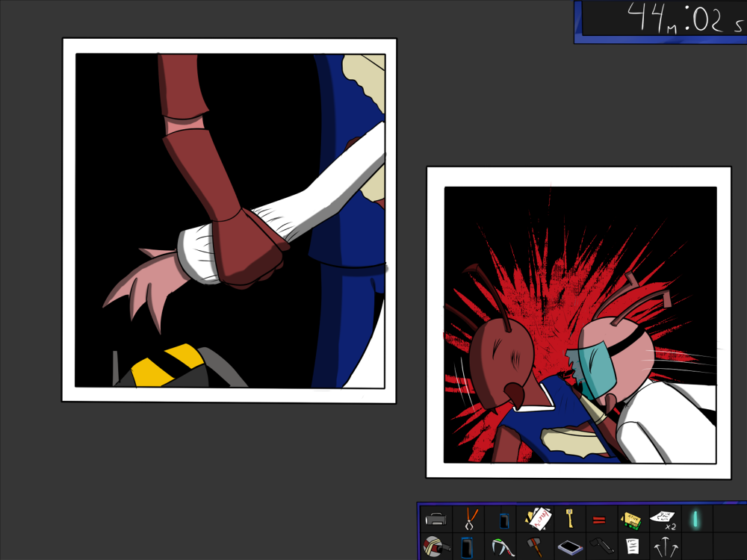This screenshot has width=747, height=560.
Task: Pick the orange-handled pliers
Action: click(469, 518)
